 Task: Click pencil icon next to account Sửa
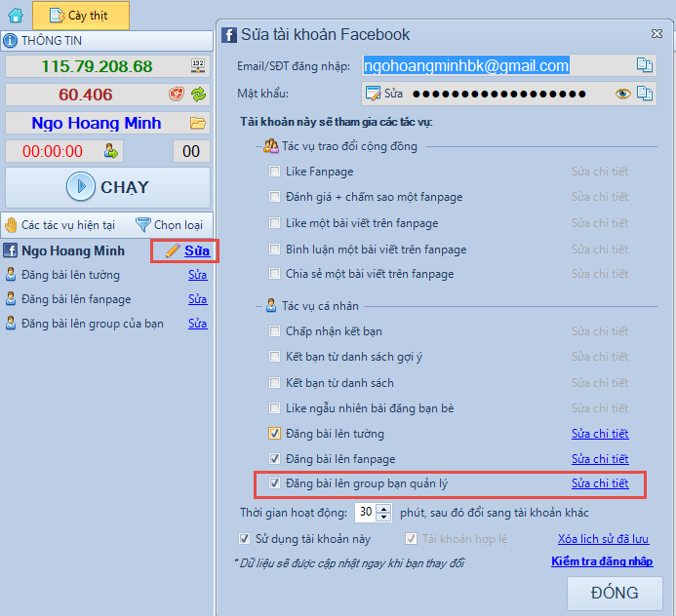tap(173, 250)
